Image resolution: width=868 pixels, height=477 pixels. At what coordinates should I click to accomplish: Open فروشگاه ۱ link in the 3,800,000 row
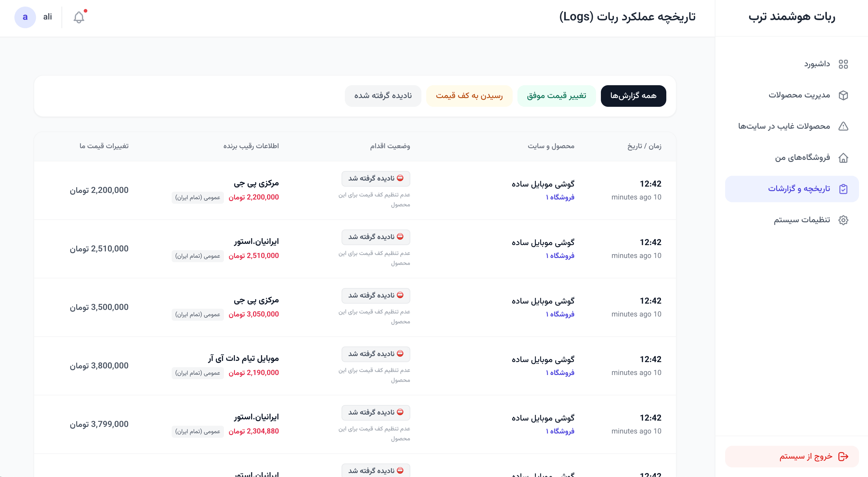560,373
